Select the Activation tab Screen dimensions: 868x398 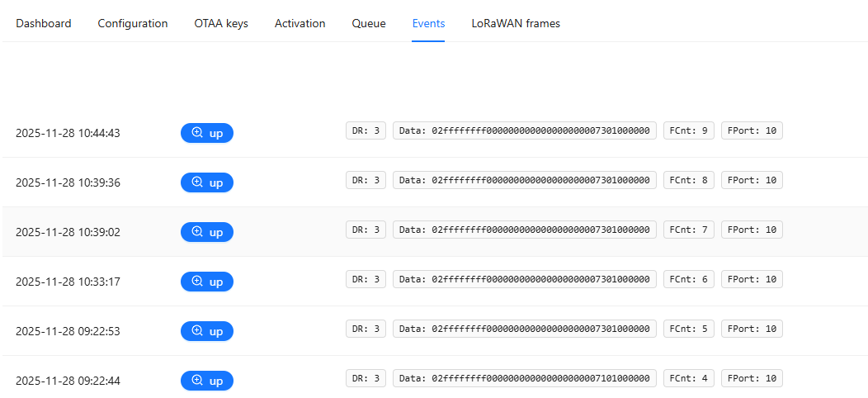tap(300, 23)
